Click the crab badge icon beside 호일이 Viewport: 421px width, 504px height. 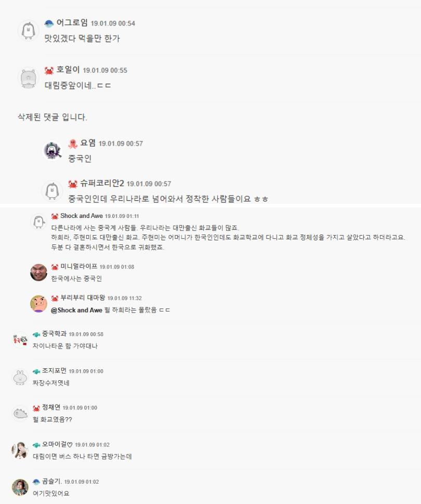coord(49,70)
